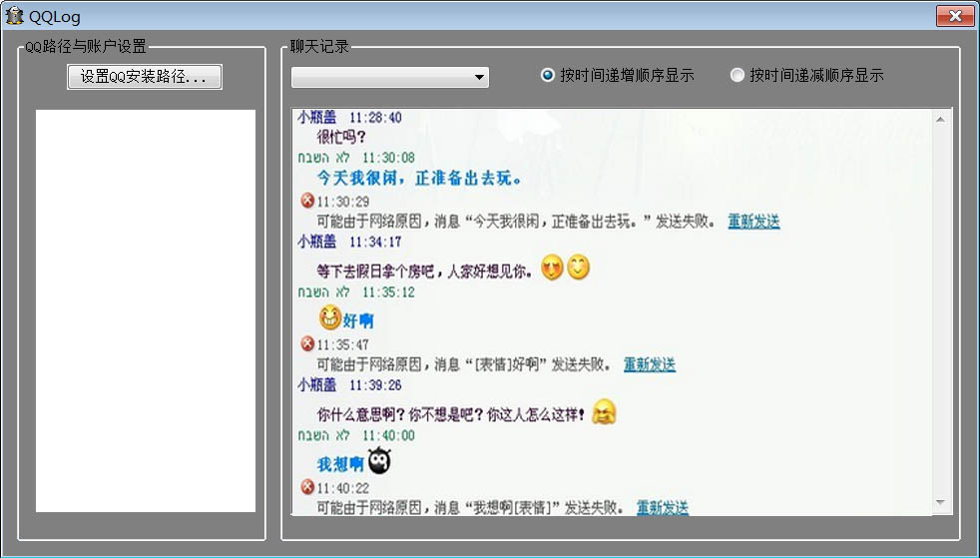Click the red error icon at 11:40:22
980x558 pixels.
307,487
